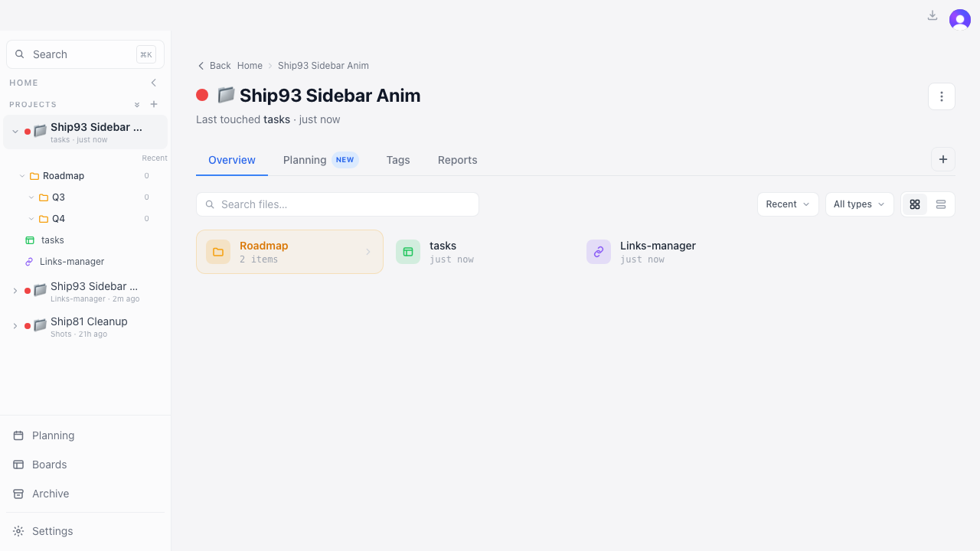Click 'Ship93 Sidebar Anim' breadcrumb text
The image size is (980, 551).
coord(323,66)
